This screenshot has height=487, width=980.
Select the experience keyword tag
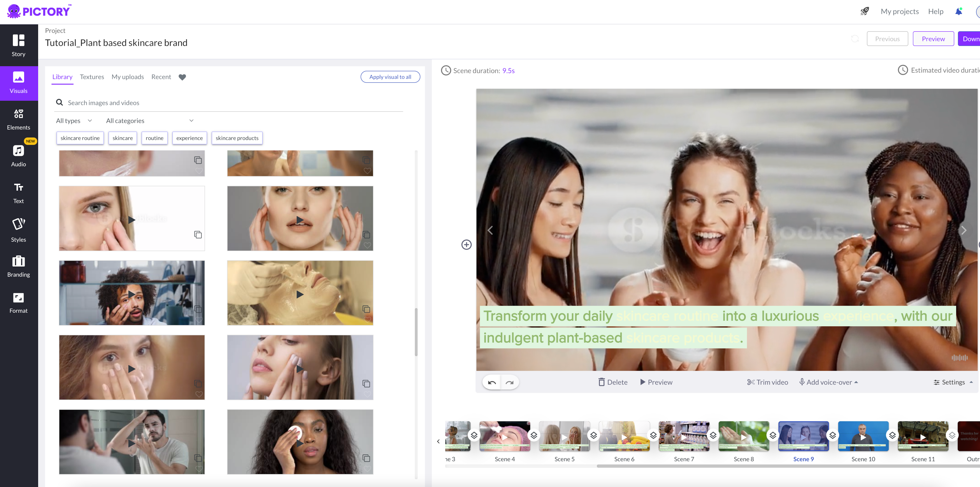pyautogui.click(x=189, y=138)
